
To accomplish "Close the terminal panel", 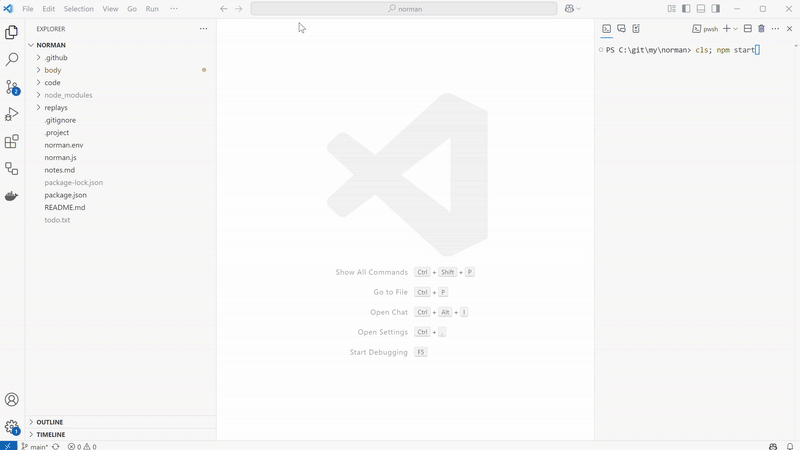I will pyautogui.click(x=789, y=29).
